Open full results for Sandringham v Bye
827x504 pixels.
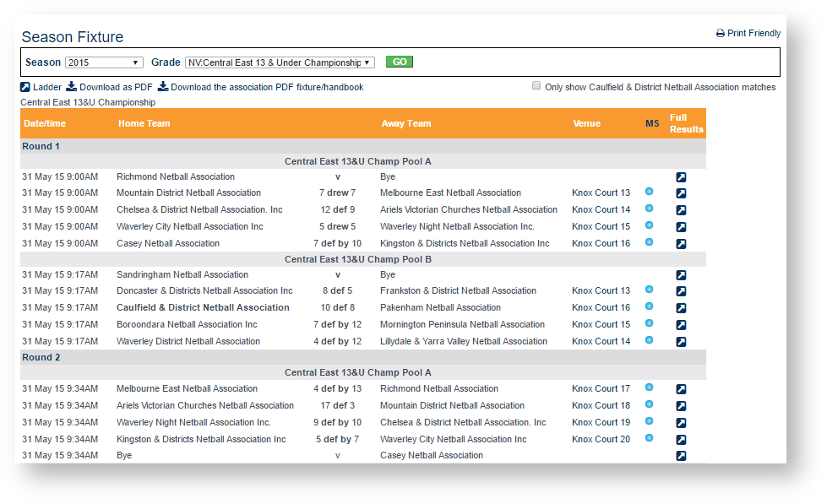tap(681, 275)
